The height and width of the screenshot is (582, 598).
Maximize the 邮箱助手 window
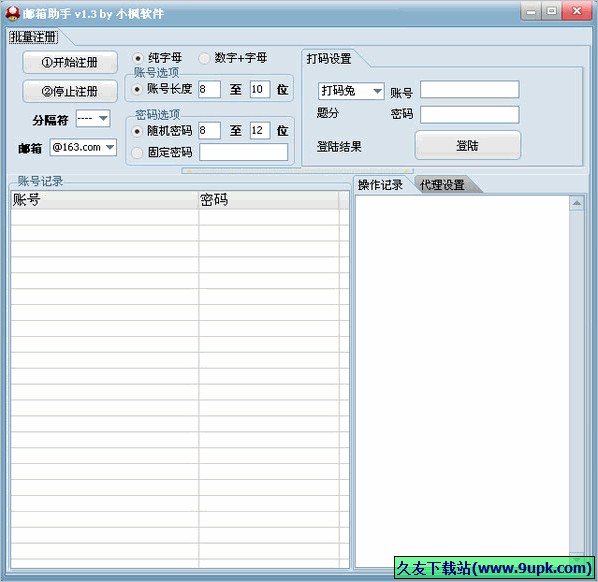coord(551,11)
